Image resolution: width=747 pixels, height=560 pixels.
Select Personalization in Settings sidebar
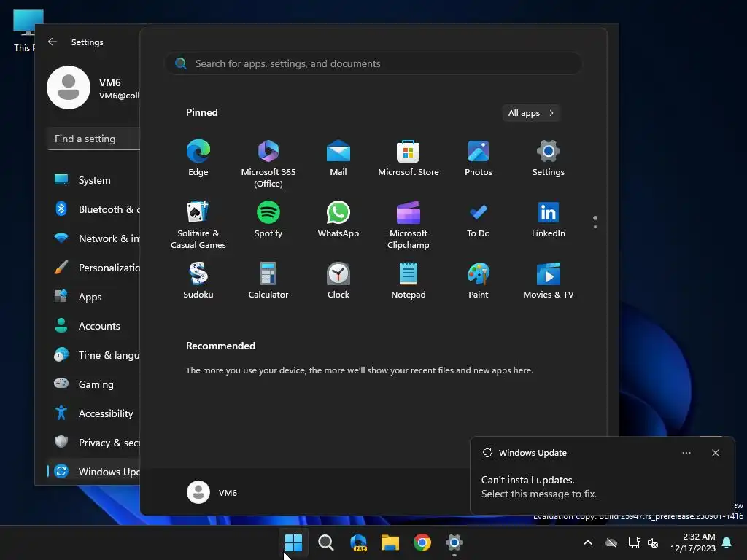(x=93, y=268)
